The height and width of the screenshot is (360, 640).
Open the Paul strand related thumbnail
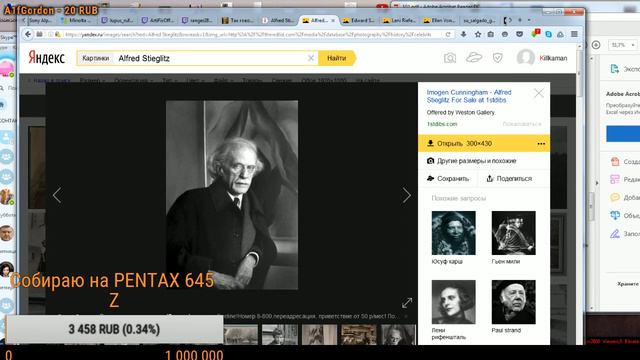[x=513, y=302]
